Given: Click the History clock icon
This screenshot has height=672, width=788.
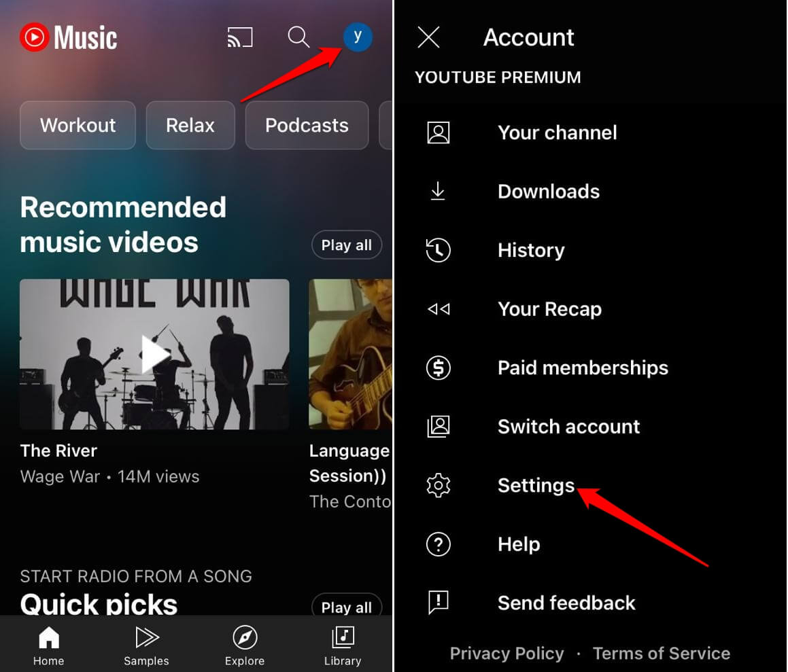Looking at the screenshot, I should coord(439,250).
